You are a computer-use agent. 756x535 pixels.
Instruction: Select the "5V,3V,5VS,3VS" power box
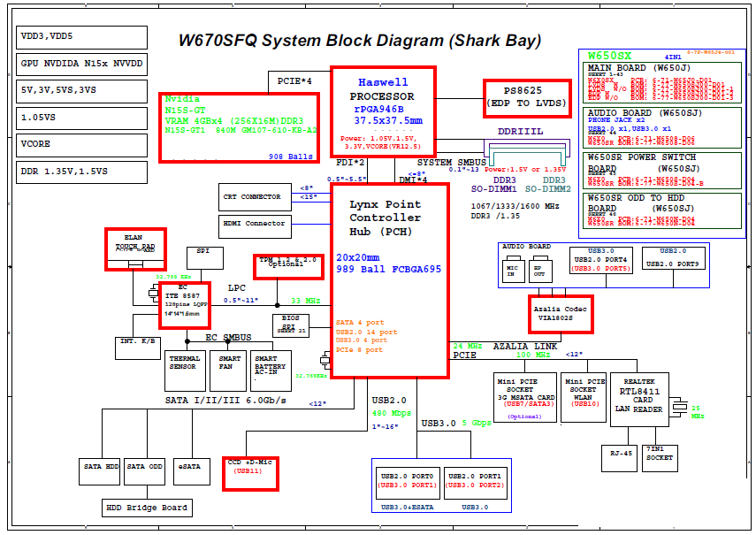coord(81,91)
